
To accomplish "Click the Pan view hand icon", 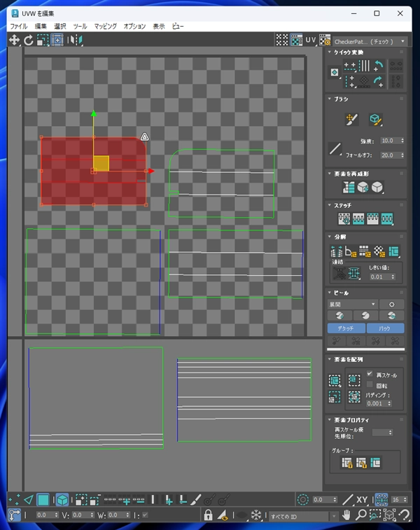I will pos(346,515).
